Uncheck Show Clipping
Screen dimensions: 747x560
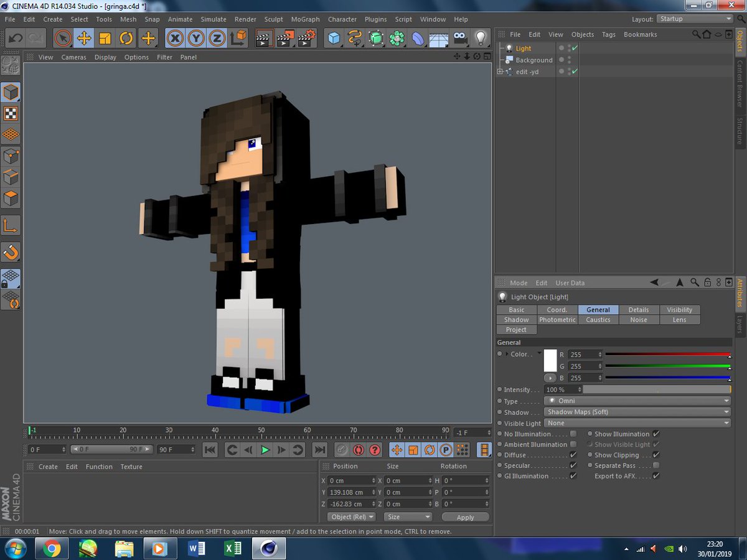pos(655,455)
